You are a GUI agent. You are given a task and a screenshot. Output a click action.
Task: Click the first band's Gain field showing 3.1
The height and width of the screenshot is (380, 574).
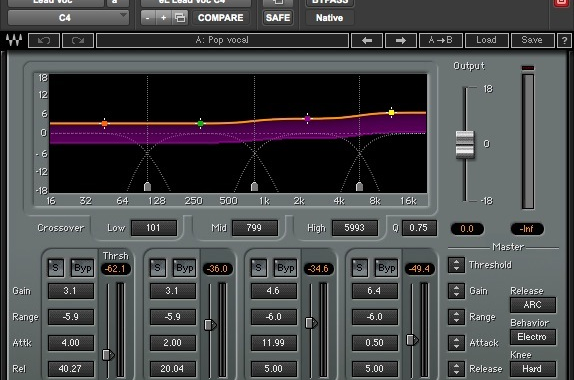coord(71,291)
